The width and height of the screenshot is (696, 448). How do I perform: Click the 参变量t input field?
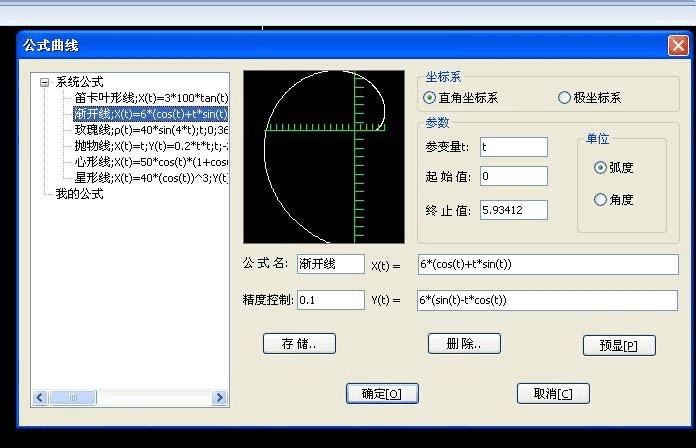point(514,147)
